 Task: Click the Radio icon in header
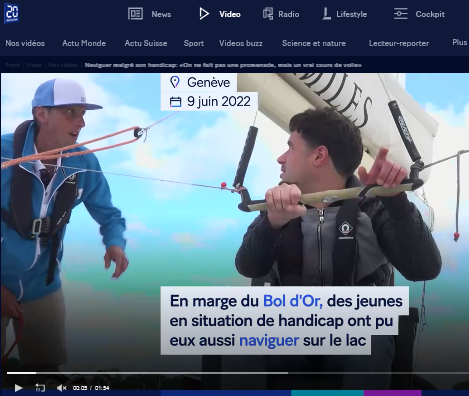268,14
